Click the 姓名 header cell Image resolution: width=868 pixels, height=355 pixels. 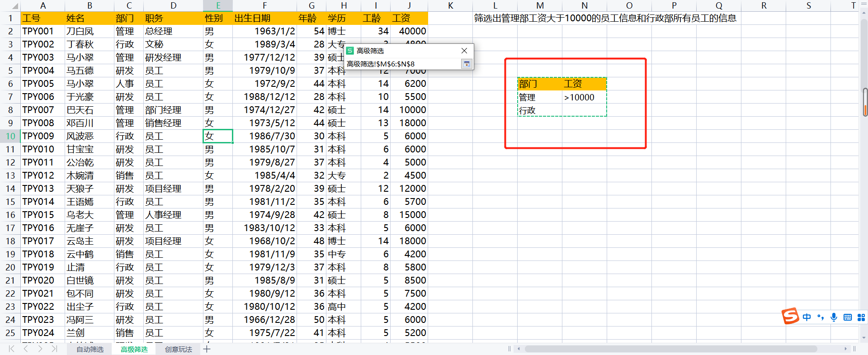[90, 18]
